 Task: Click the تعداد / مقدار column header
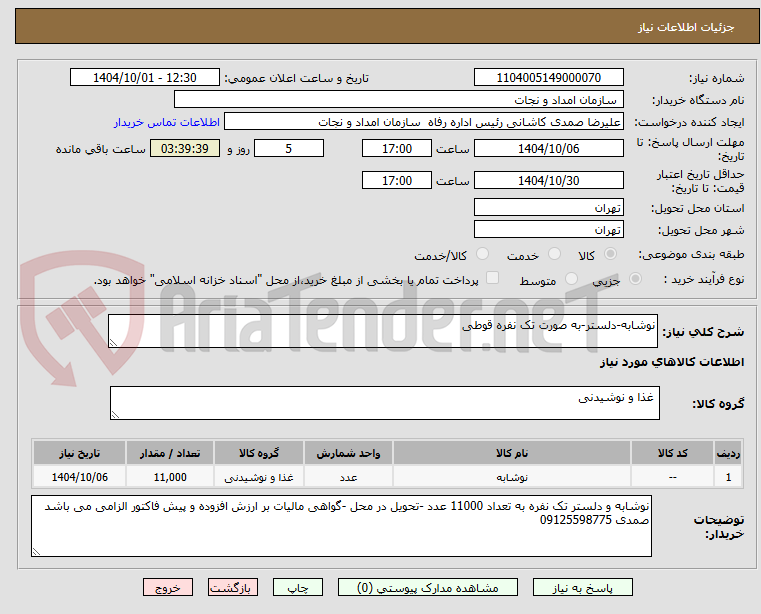pos(170,453)
